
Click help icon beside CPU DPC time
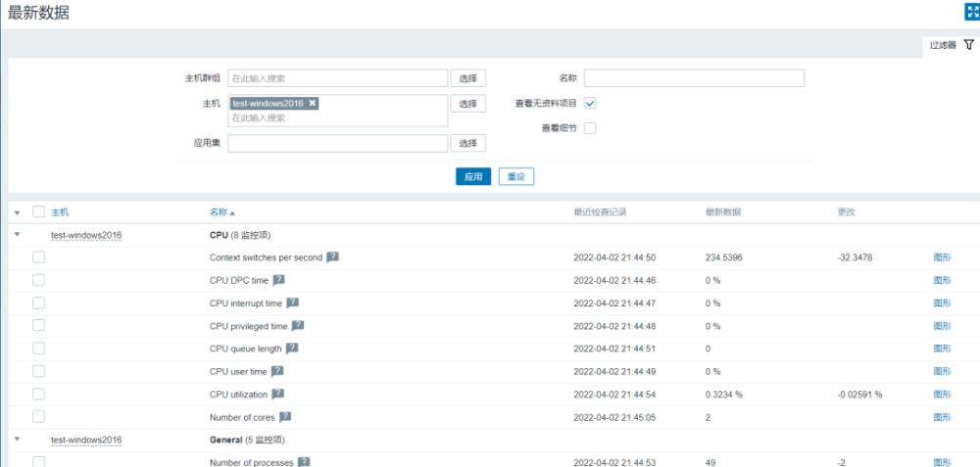(x=278, y=280)
